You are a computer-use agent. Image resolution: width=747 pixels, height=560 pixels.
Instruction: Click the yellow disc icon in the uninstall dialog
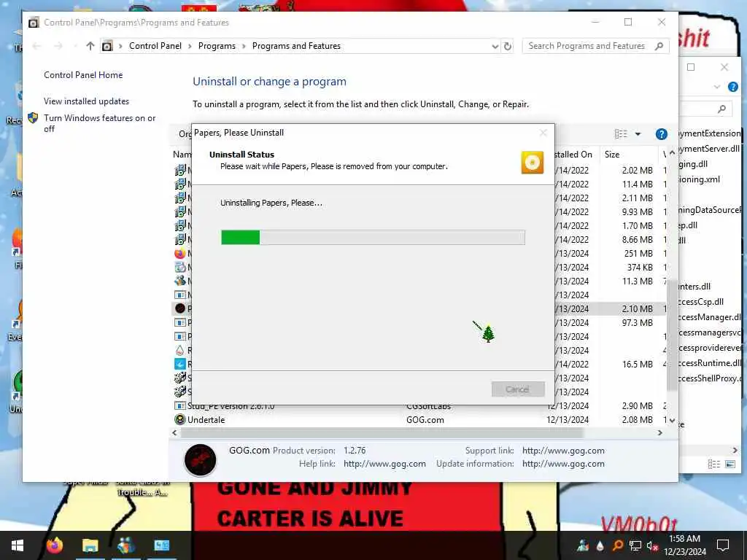point(532,163)
